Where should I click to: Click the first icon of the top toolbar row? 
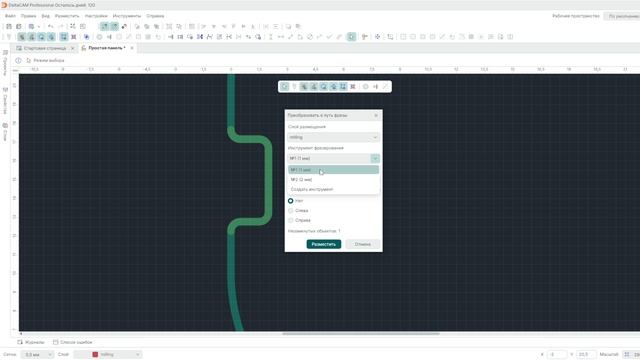pos(9,27)
